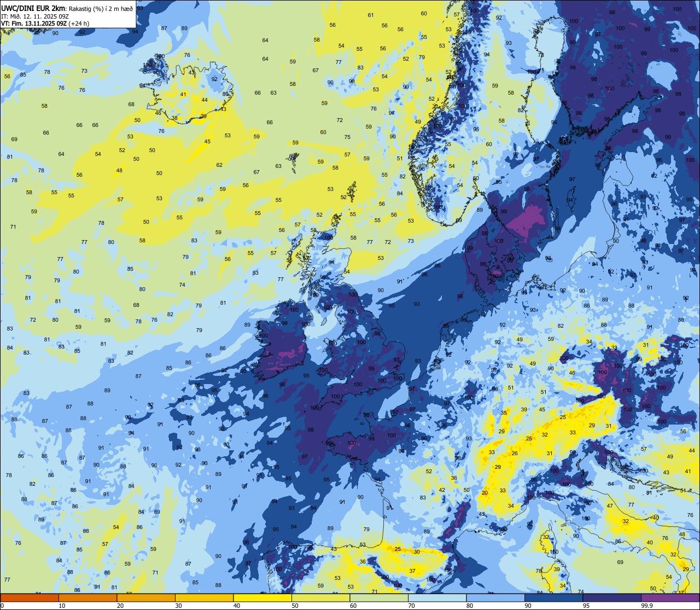Click the legend tick label "40"
The width and height of the screenshot is (700, 610).
coord(237,606)
